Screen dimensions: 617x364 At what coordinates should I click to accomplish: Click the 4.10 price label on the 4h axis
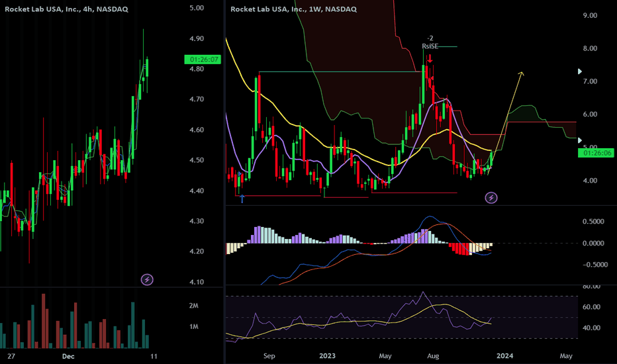point(197,282)
